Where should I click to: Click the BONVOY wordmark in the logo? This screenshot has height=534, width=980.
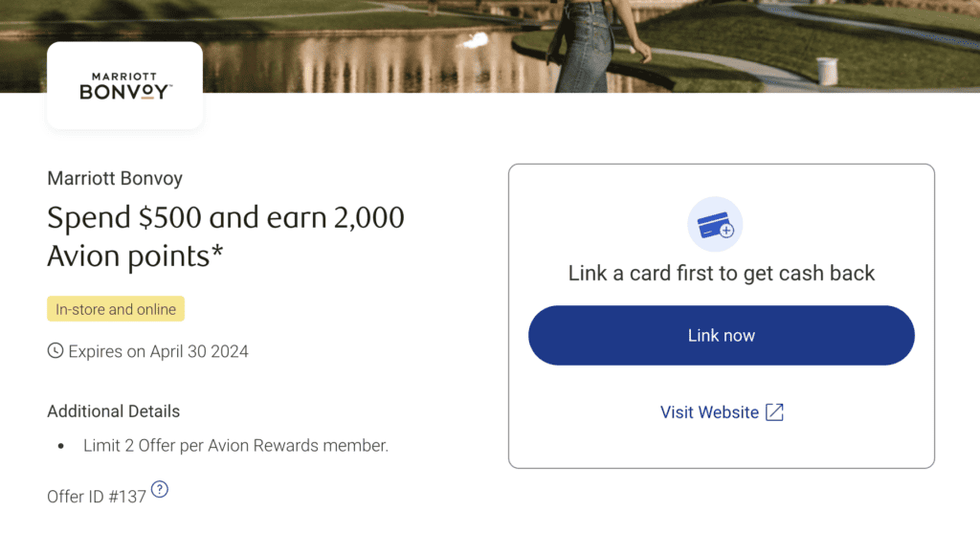click(x=124, y=92)
